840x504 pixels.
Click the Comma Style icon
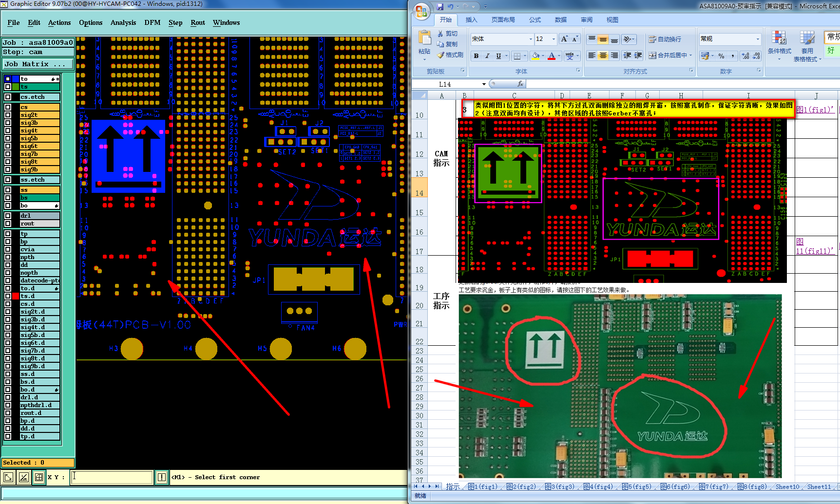pos(732,56)
